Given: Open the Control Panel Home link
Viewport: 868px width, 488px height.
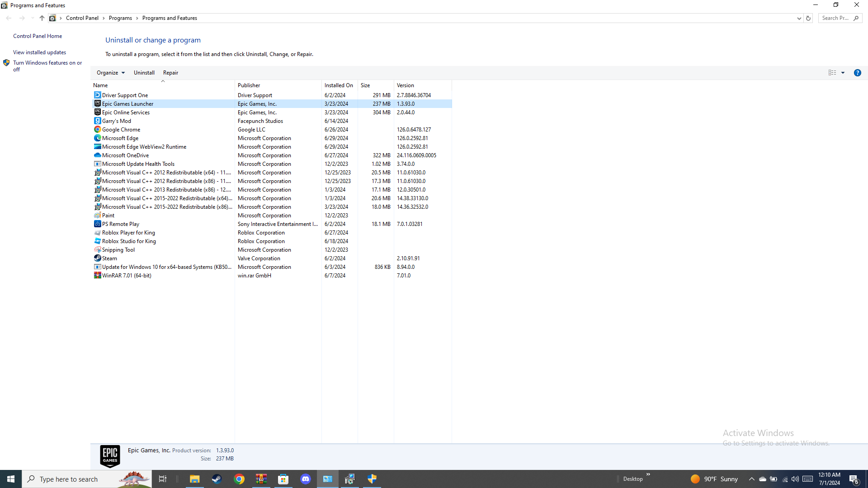Looking at the screenshot, I should 38,36.
